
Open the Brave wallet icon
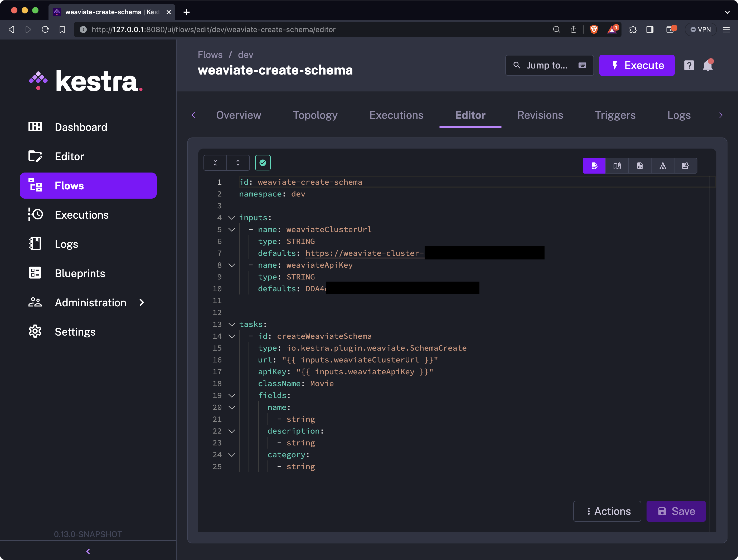[671, 29]
